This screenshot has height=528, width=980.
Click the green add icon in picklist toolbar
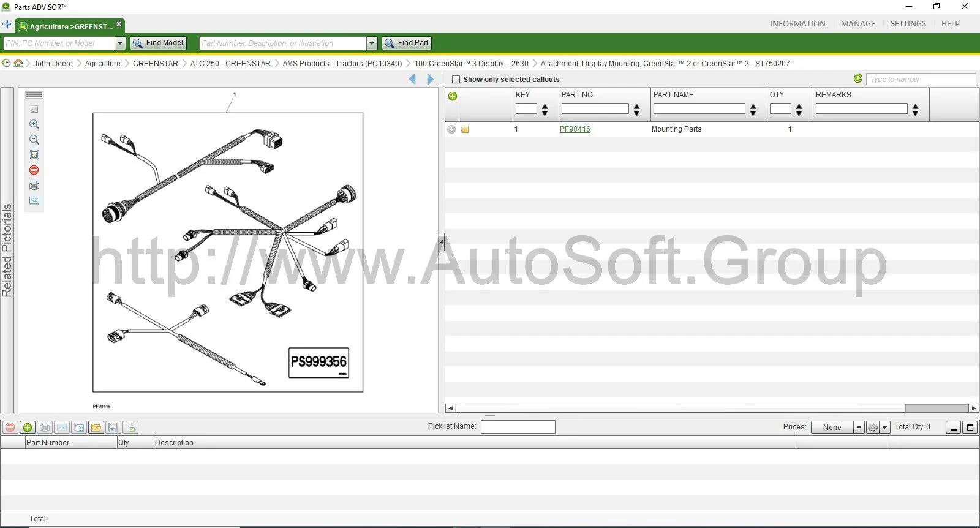(28, 428)
